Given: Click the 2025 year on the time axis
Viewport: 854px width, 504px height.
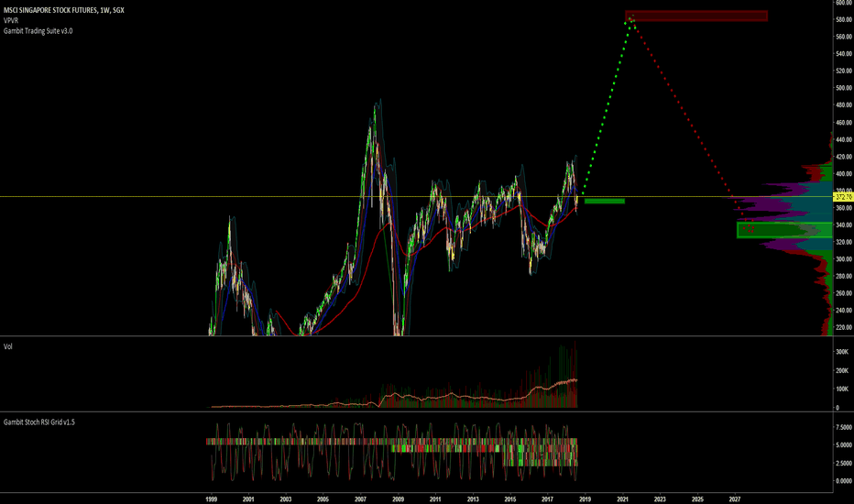Looking at the screenshot, I should pos(697,499).
